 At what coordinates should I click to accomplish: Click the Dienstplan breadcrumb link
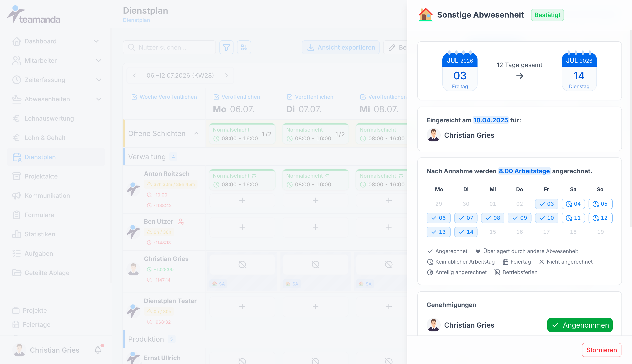136,20
